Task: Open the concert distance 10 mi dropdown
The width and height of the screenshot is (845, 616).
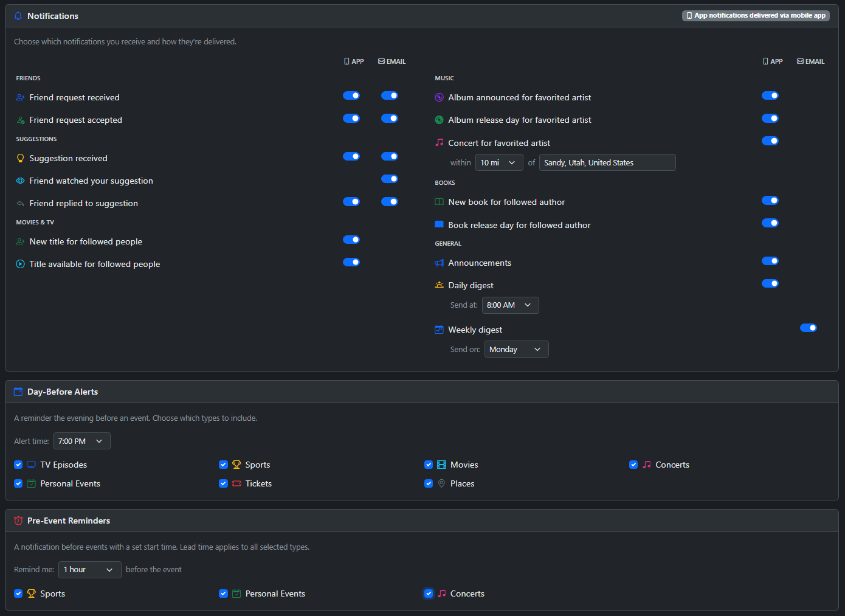Action: coord(498,162)
